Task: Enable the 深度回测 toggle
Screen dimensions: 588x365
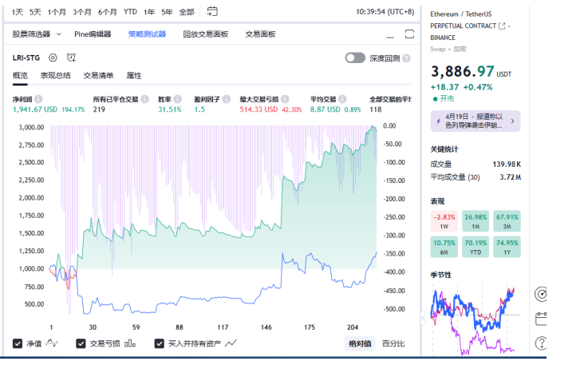Action: click(x=355, y=58)
